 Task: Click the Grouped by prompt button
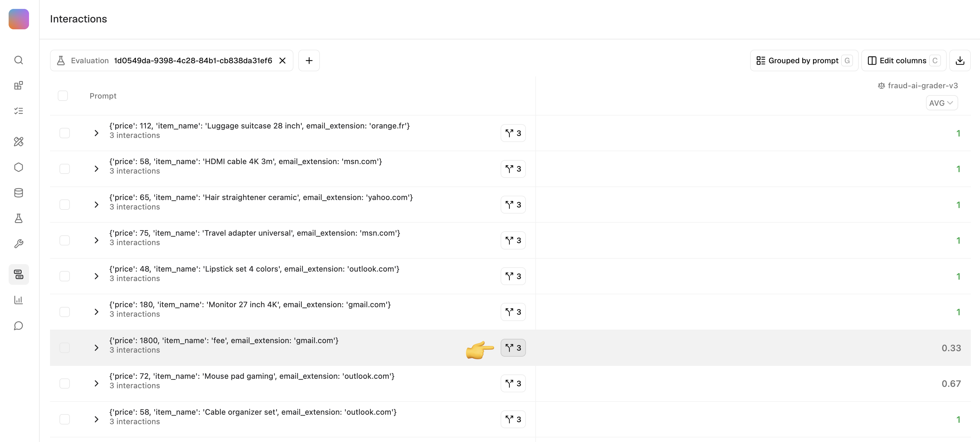(x=804, y=60)
